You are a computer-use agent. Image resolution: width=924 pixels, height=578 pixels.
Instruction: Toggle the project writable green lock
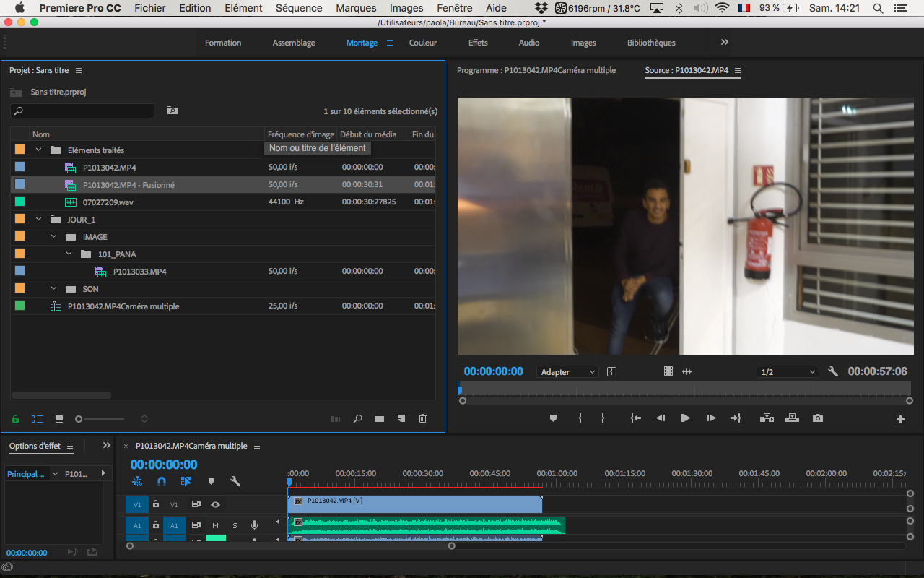pos(15,418)
